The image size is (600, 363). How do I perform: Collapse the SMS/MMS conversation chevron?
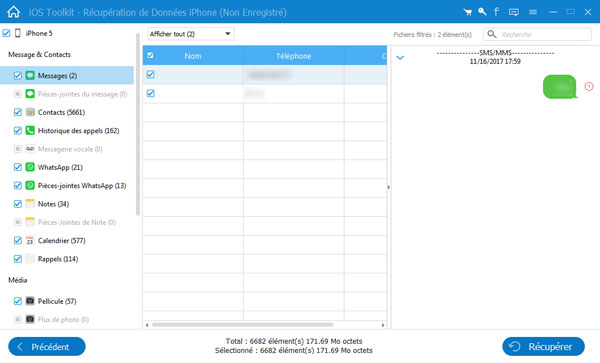click(x=400, y=58)
